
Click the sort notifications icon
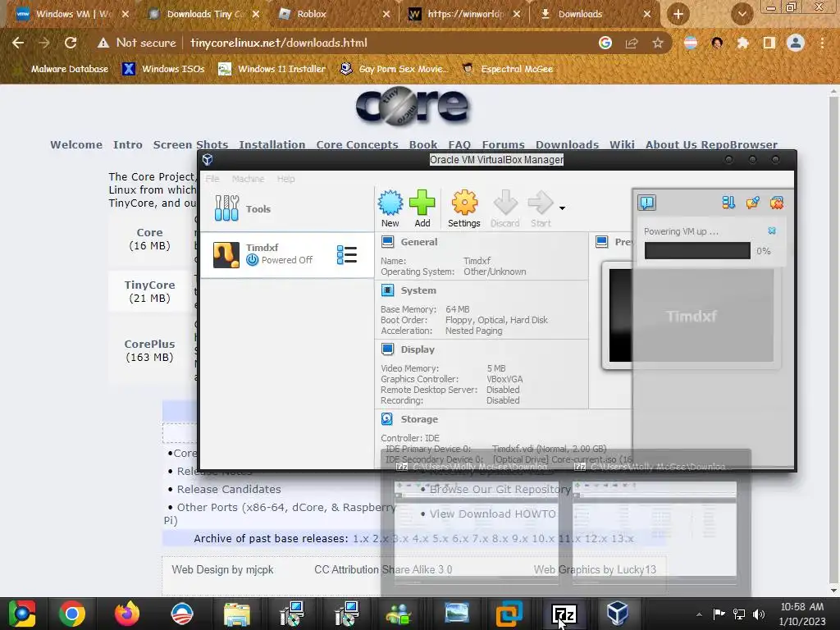(x=728, y=202)
